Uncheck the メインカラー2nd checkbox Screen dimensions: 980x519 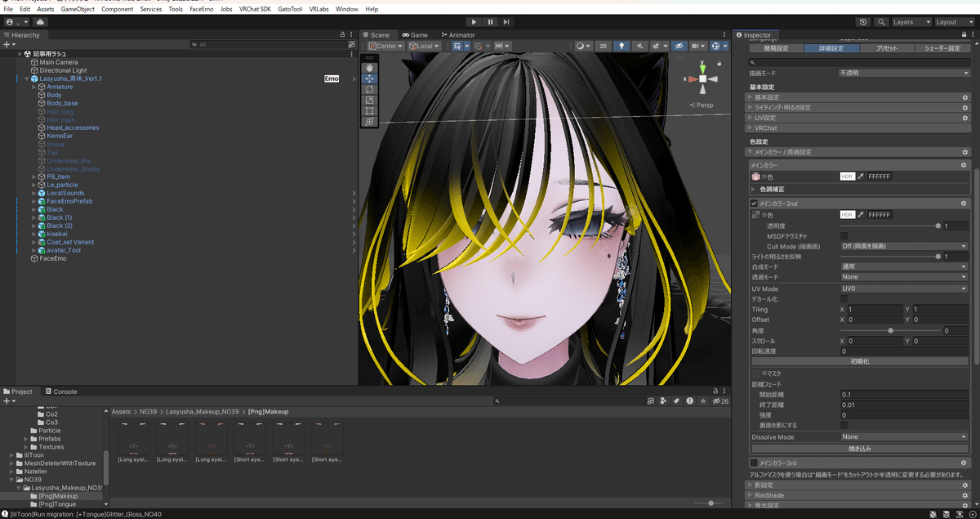coord(754,203)
